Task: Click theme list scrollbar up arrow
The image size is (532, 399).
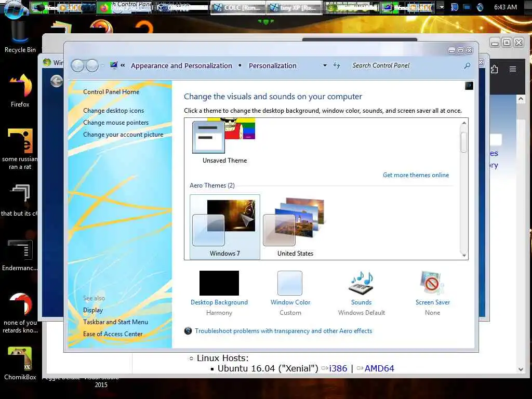Action: pos(464,123)
